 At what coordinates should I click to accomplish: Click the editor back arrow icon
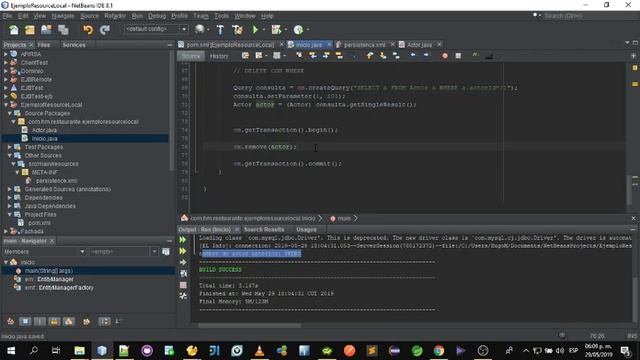(x=413, y=55)
